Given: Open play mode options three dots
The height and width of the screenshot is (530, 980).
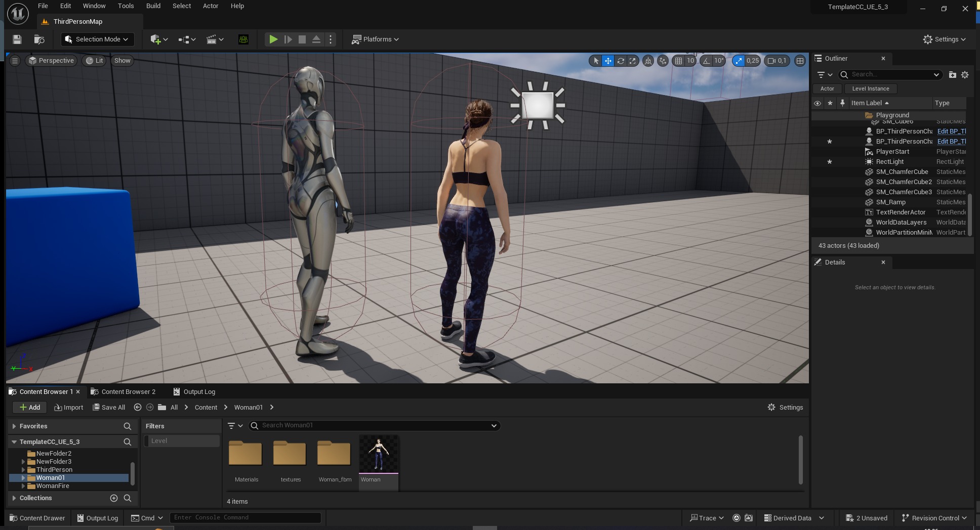Looking at the screenshot, I should point(331,39).
